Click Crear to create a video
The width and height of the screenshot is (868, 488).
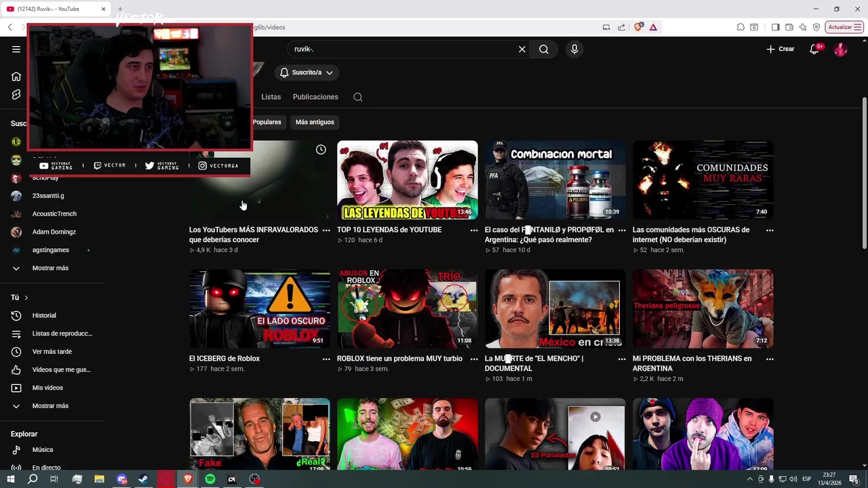coord(780,49)
